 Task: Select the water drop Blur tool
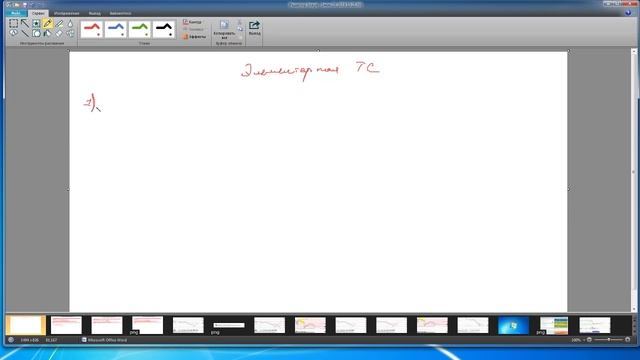point(70,24)
